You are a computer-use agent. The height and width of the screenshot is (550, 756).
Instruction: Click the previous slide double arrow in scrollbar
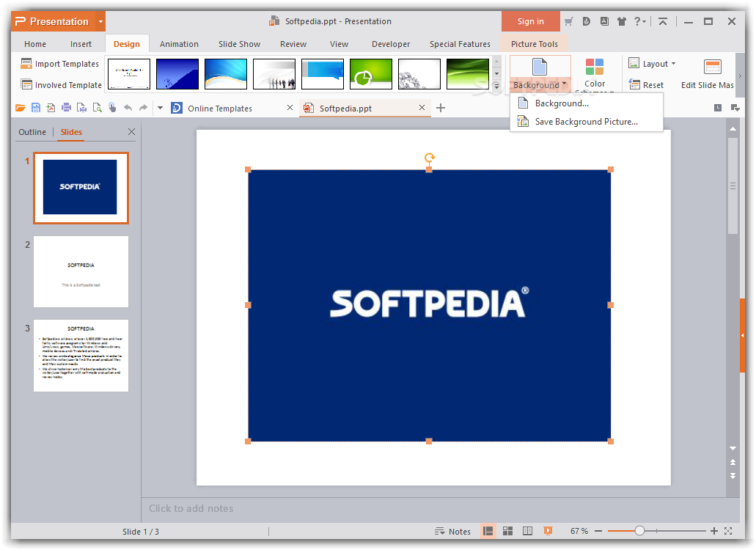pyautogui.click(x=733, y=462)
